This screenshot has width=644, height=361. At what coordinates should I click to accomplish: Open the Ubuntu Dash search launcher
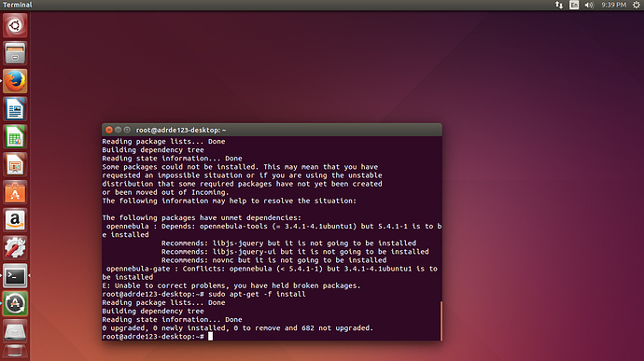pyautogui.click(x=15, y=25)
